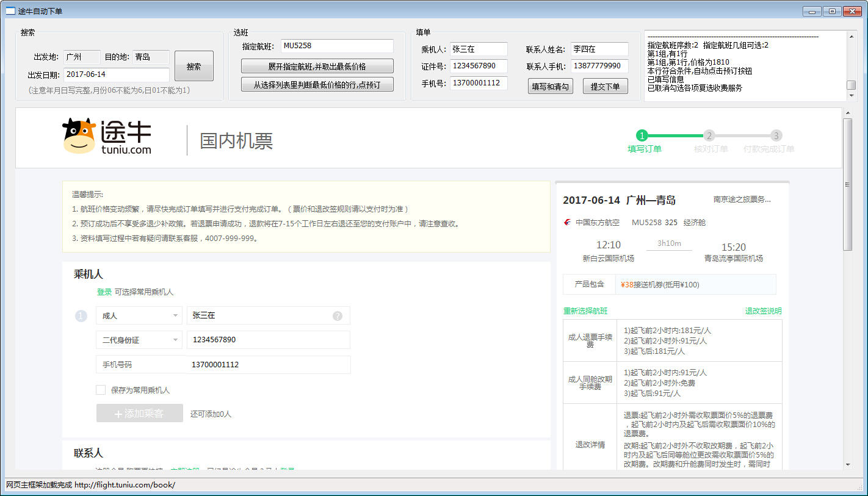Viewport: 868px width, 496px height.
Task: Click the web page vertical scrollbar thumb
Action: 847,184
